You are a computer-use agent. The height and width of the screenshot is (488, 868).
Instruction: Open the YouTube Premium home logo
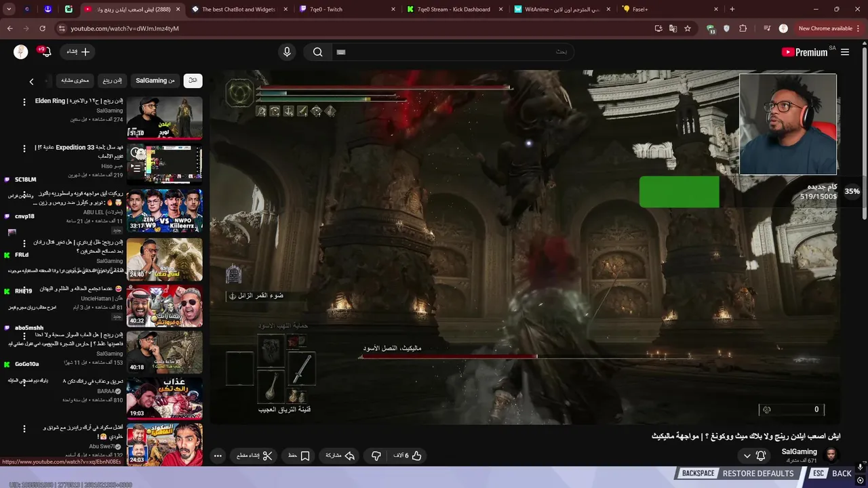click(x=804, y=52)
